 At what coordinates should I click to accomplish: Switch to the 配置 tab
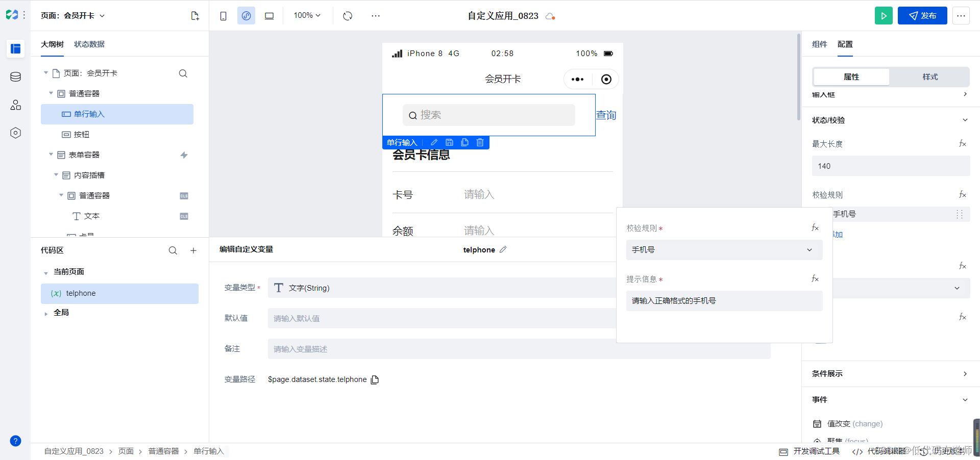point(845,44)
